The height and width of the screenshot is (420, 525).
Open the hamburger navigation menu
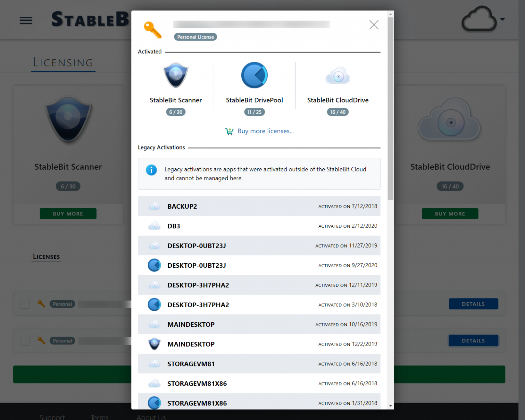coord(26,20)
